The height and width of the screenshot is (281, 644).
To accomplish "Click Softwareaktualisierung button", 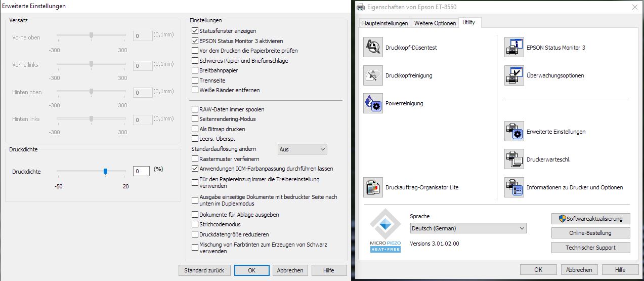I will coord(591,219).
